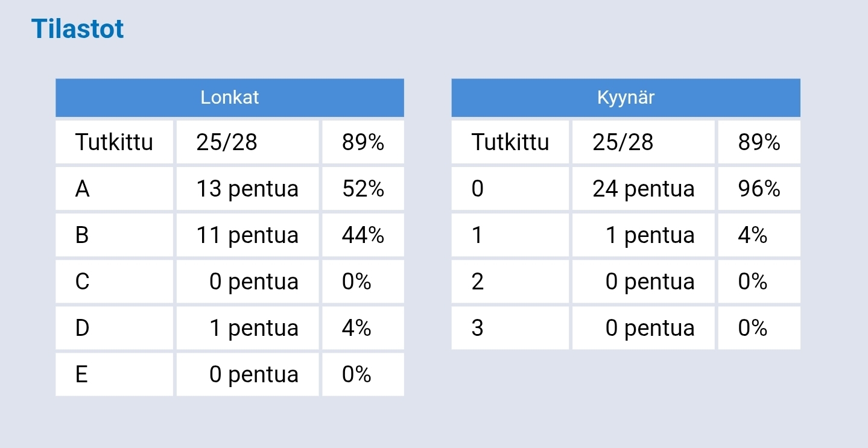The height and width of the screenshot is (448, 868).
Task: Click the 52% cell for hip grade A
Action: [363, 189]
